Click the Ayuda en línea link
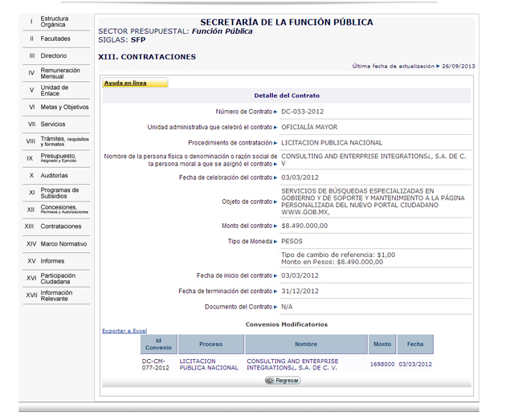The height and width of the screenshot is (420, 514). (x=124, y=83)
